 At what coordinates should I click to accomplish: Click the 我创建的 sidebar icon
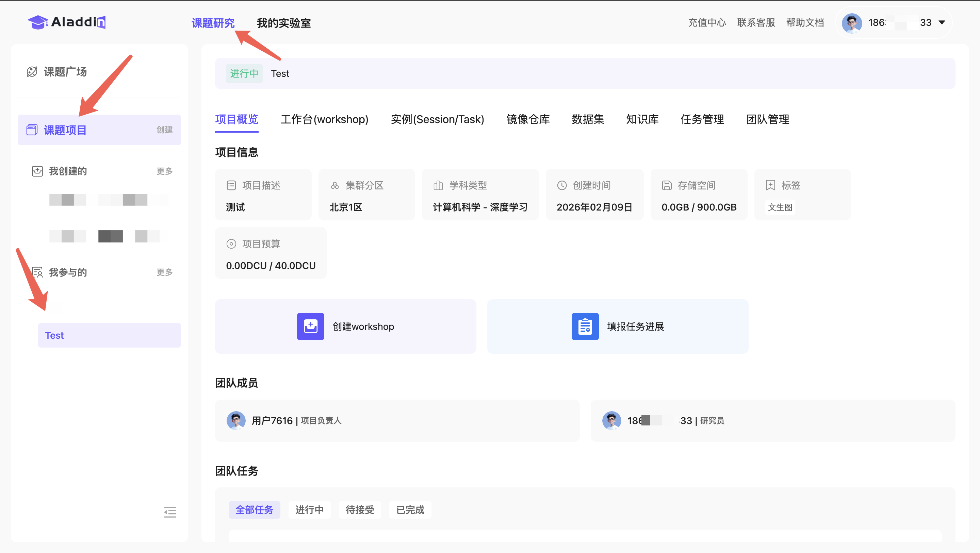(37, 171)
